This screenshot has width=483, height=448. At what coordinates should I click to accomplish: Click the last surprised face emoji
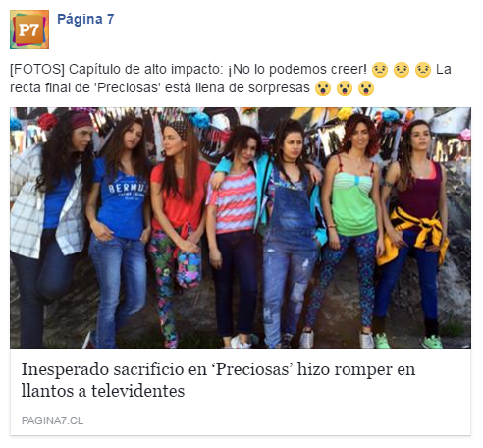pos(366,88)
